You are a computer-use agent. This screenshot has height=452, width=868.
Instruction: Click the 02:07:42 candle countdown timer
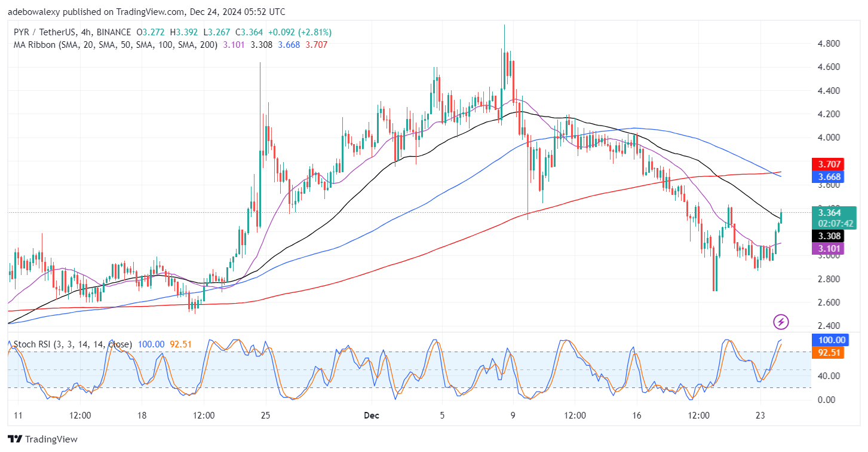pyautogui.click(x=835, y=224)
